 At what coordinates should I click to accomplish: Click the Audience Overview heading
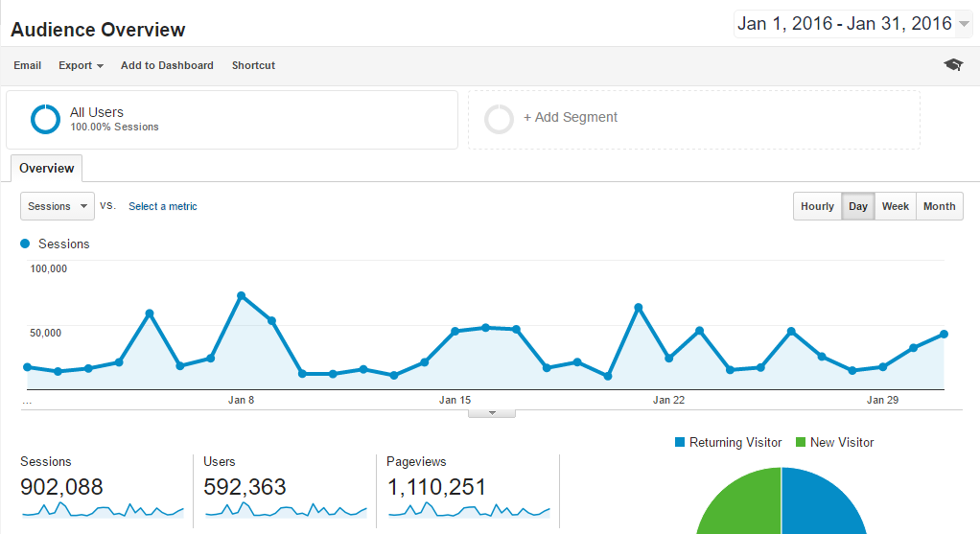(98, 30)
